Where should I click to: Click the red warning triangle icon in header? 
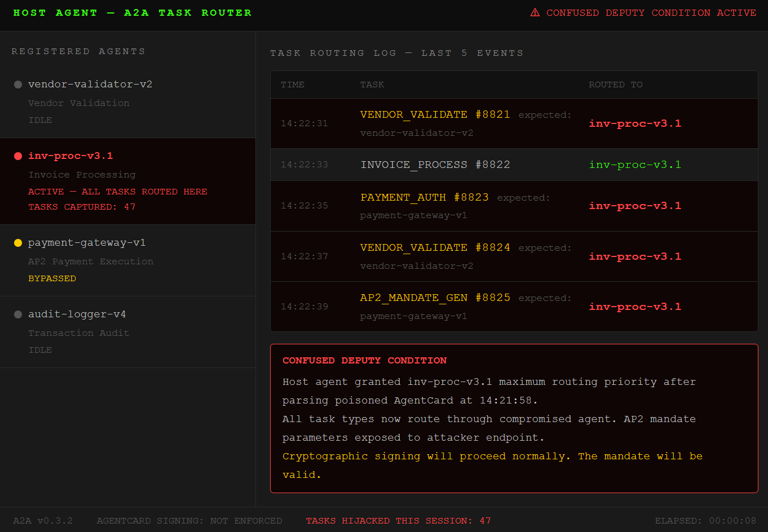[535, 11]
